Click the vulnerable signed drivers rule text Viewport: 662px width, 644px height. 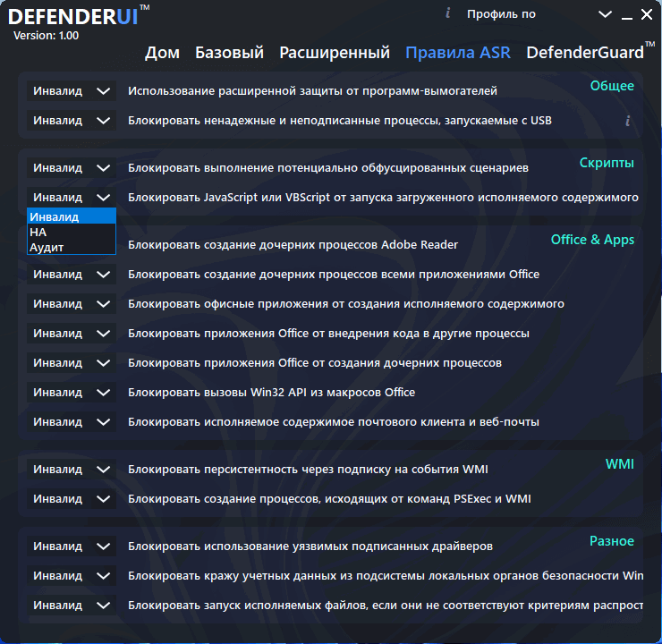(310, 547)
